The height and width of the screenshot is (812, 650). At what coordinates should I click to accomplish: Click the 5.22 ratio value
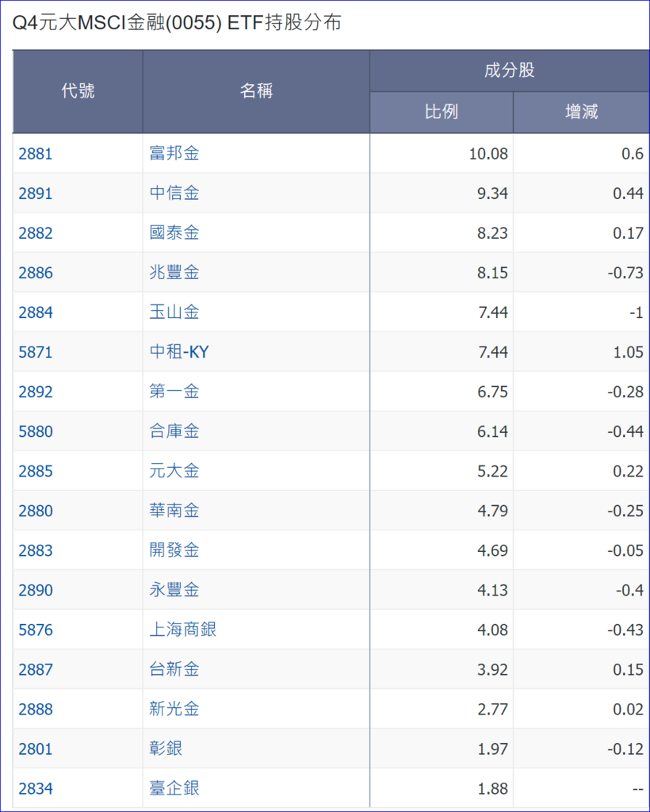pos(493,471)
